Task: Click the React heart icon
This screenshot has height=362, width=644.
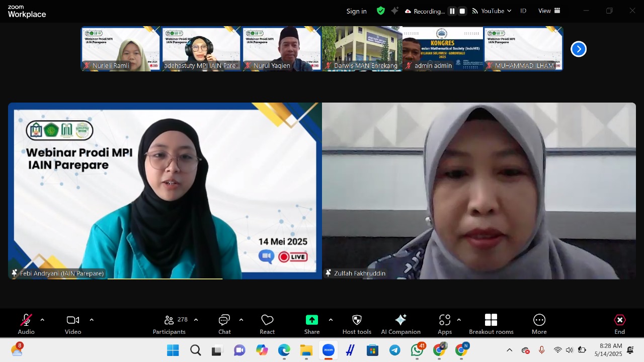Action: (x=267, y=324)
